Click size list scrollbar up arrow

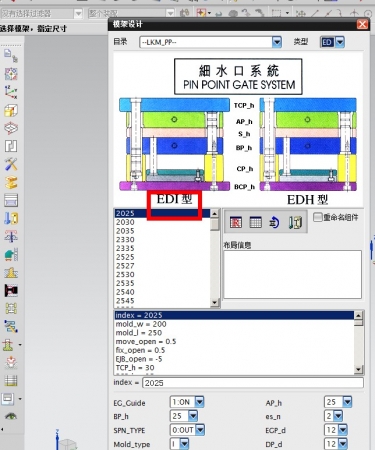point(214,213)
